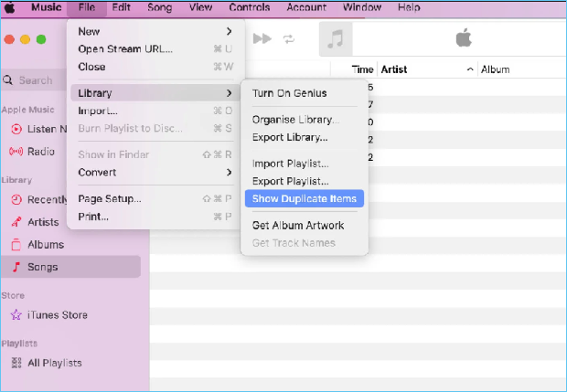Click the Apple logo in menu bar
The width and height of the screenshot is (567, 392).
pyautogui.click(x=11, y=8)
